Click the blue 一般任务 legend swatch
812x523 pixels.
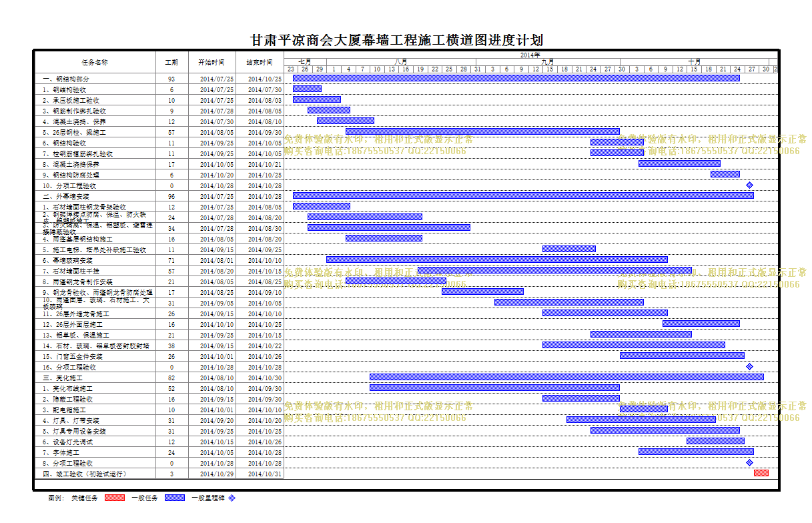(174, 498)
